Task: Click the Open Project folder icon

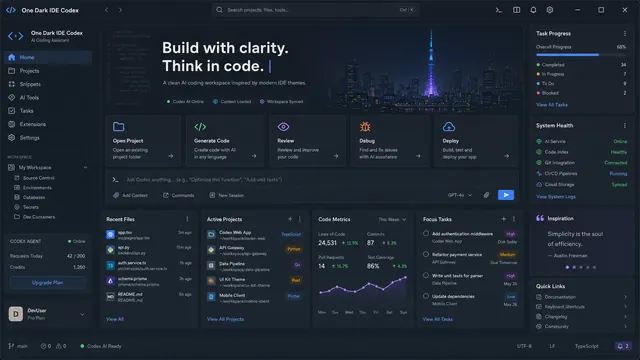Action: click(x=118, y=127)
